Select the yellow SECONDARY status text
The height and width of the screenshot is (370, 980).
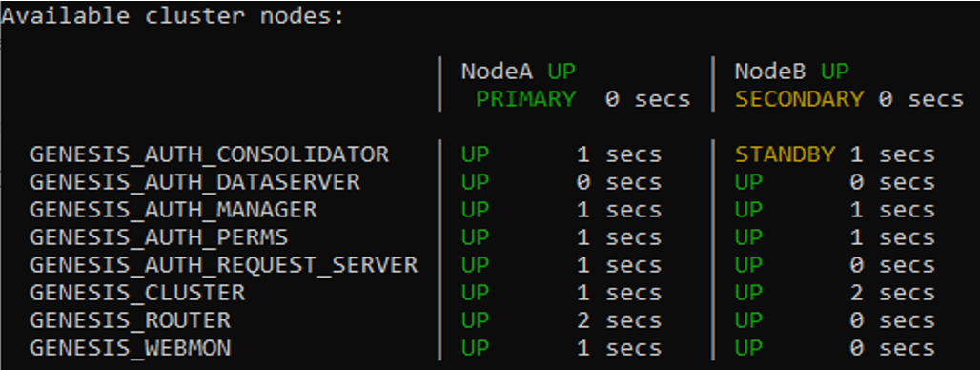click(x=800, y=99)
